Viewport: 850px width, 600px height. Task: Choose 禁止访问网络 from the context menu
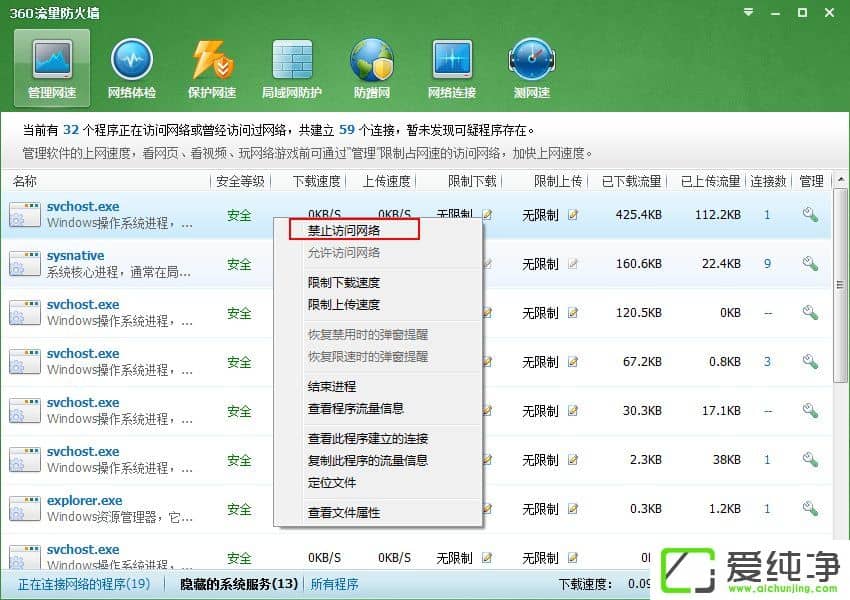(344, 230)
